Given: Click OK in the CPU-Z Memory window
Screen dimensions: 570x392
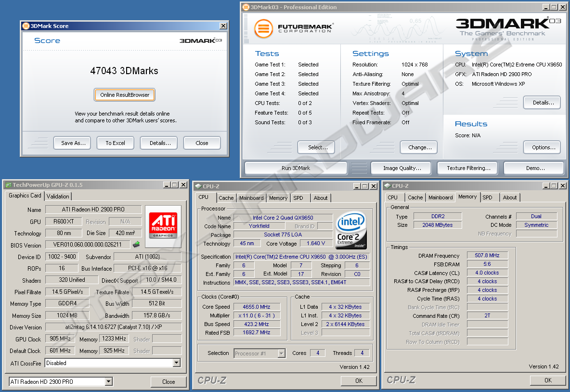Looking at the screenshot, I should click(x=548, y=380).
